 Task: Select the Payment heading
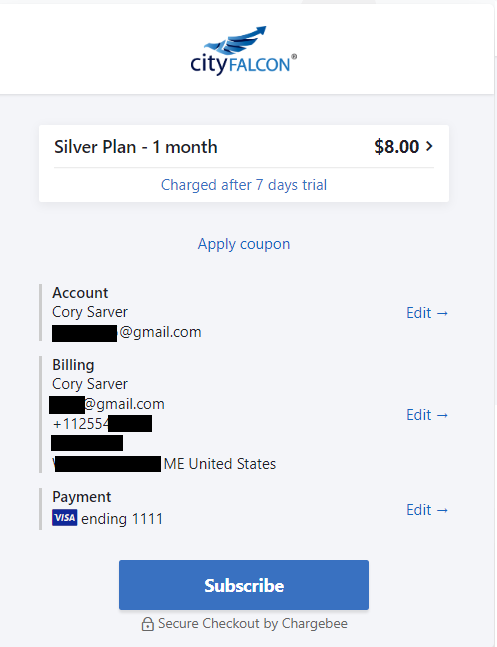[x=81, y=497]
